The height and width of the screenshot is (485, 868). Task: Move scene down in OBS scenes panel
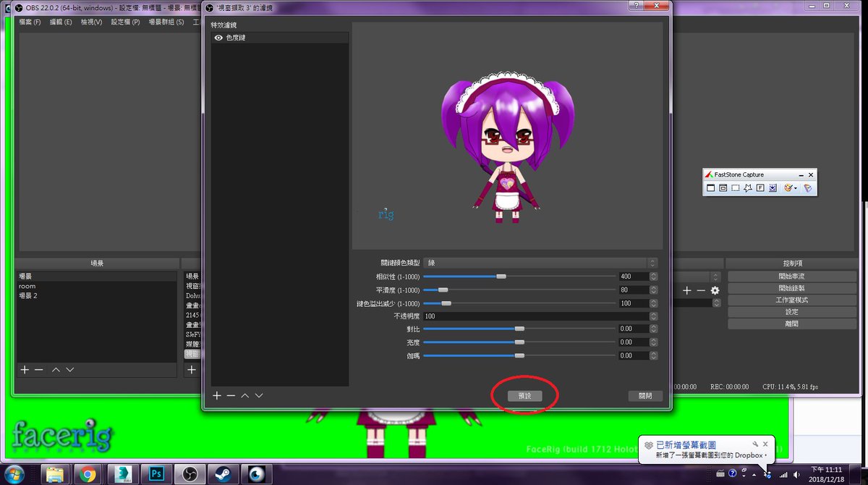(x=70, y=370)
